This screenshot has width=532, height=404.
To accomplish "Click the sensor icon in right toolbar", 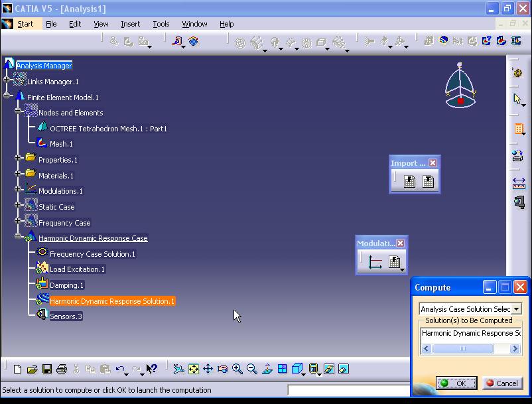I will (x=519, y=202).
